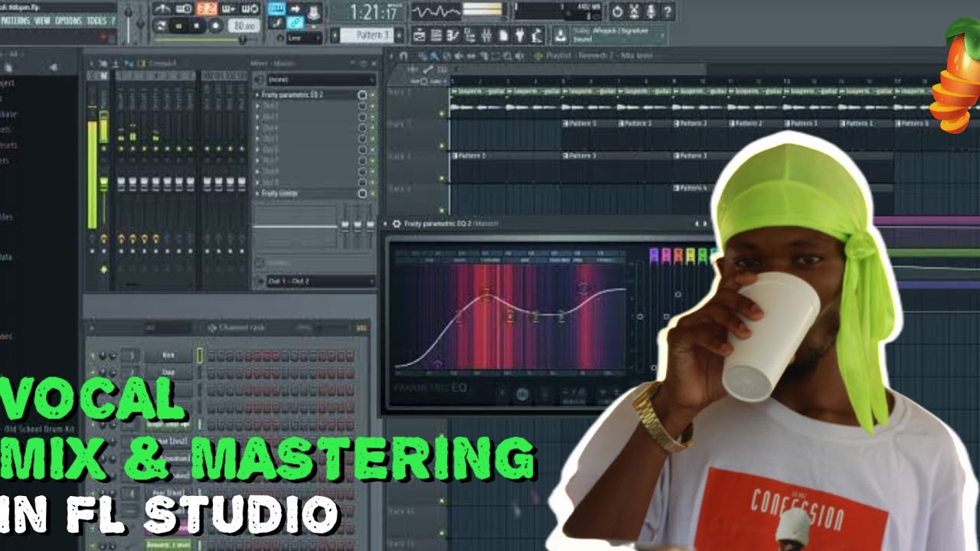Open the ? help menu

[113, 21]
